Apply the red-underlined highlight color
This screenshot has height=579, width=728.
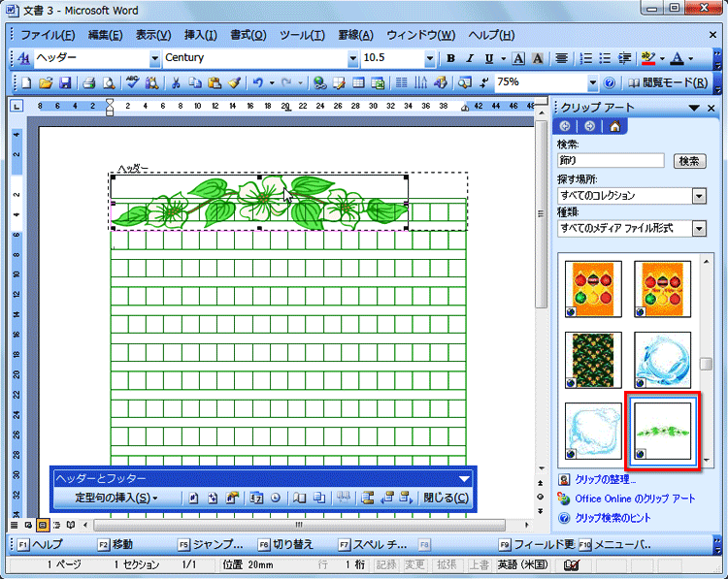pyautogui.click(x=648, y=58)
